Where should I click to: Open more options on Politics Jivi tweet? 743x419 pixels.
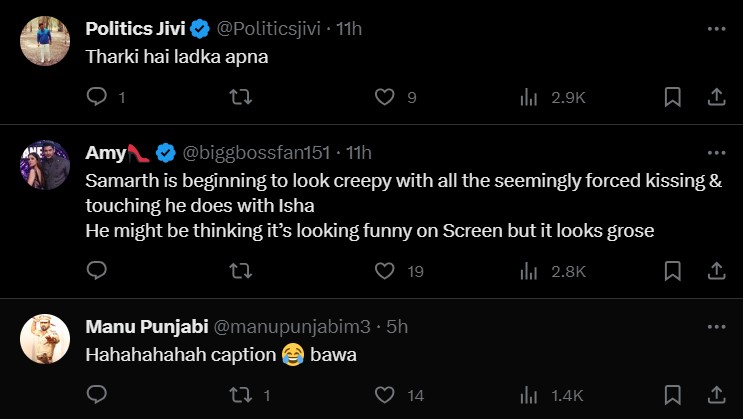pyautogui.click(x=716, y=28)
